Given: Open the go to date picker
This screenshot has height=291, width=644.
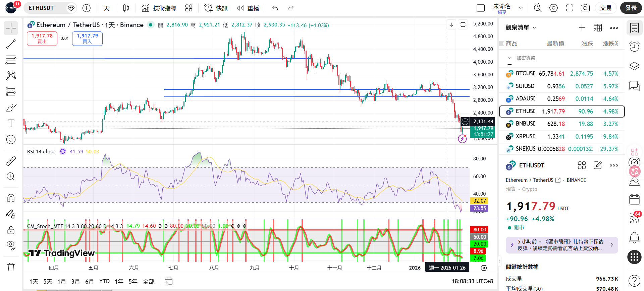Looking at the screenshot, I should tap(168, 281).
